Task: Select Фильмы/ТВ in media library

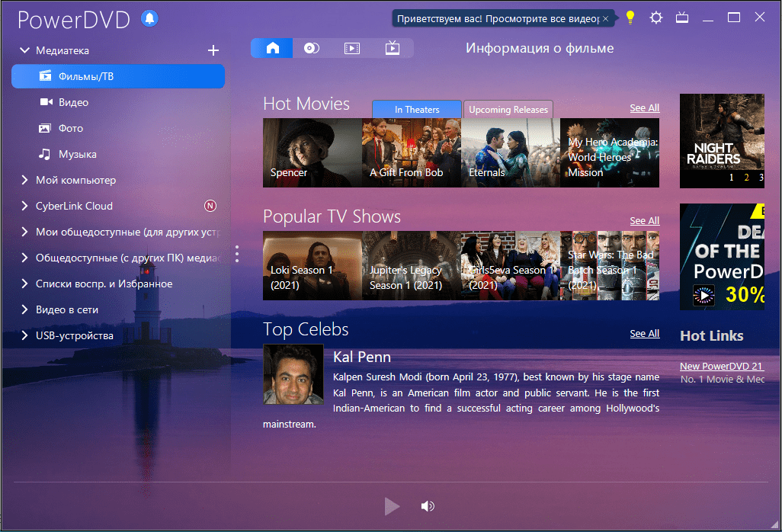Action: tap(118, 76)
